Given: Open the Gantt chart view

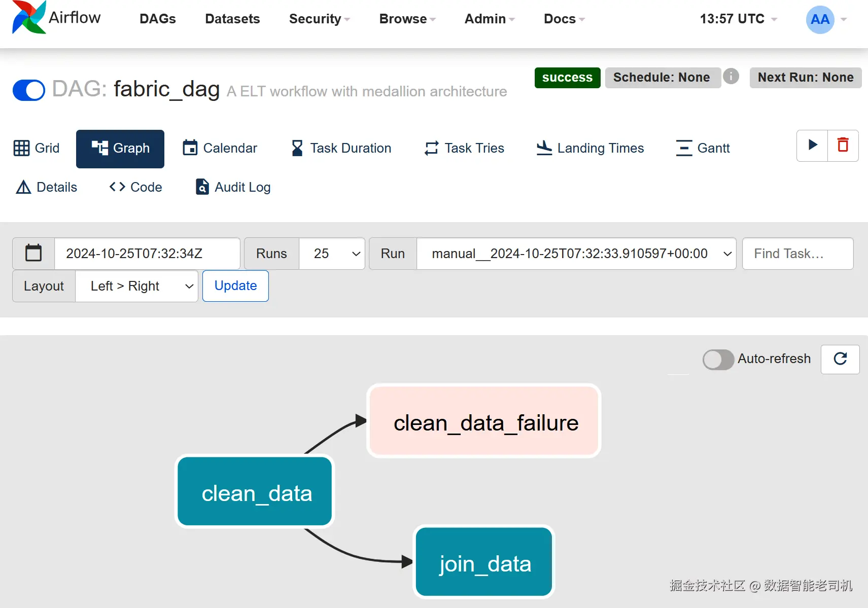Looking at the screenshot, I should click(x=703, y=148).
